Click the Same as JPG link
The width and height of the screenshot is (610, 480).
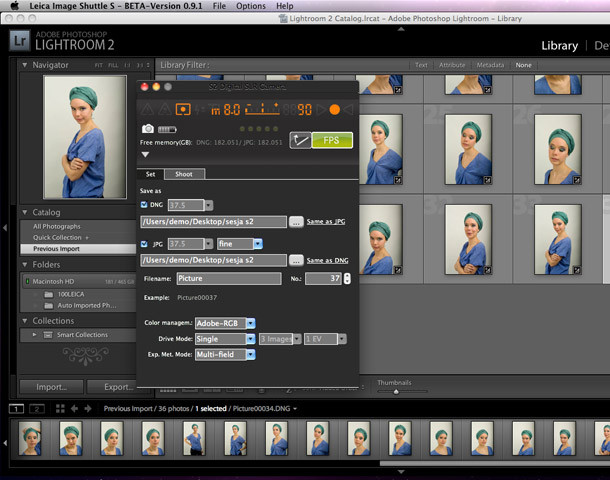point(326,221)
